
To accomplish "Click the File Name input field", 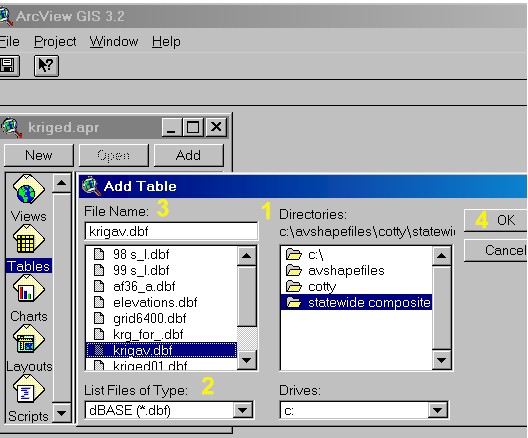I will point(171,231).
